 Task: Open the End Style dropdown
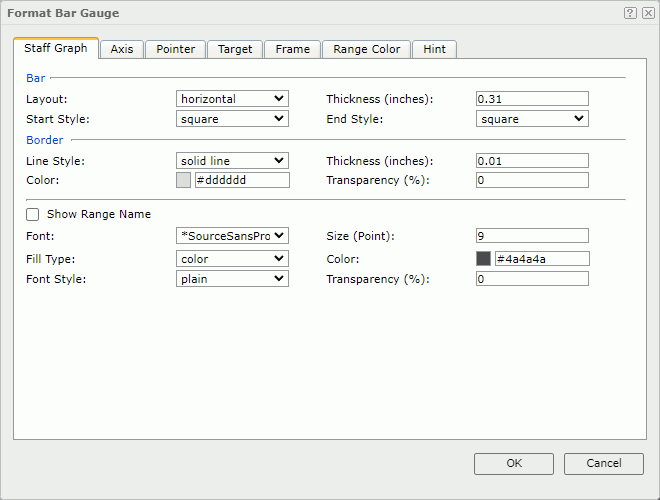pos(532,119)
